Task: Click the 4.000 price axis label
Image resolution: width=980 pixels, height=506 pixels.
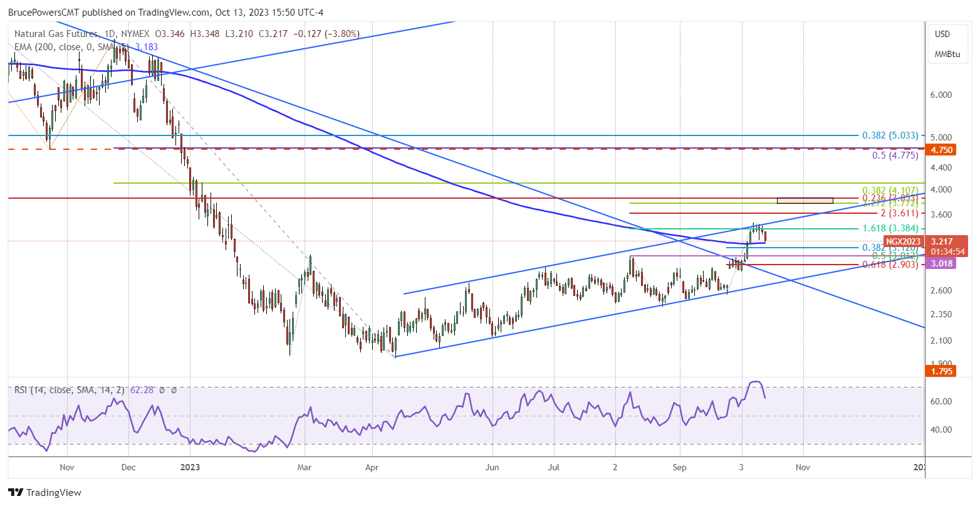Action: [x=942, y=189]
